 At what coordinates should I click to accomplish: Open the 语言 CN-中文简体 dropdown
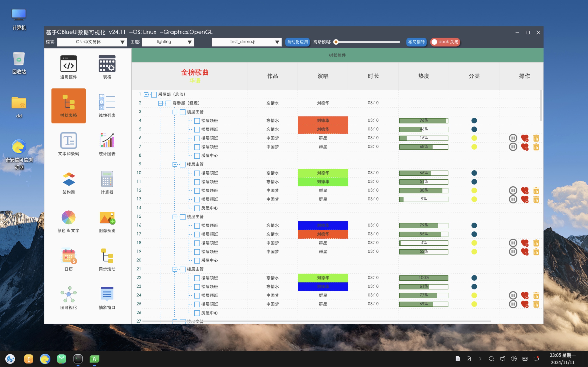92,42
